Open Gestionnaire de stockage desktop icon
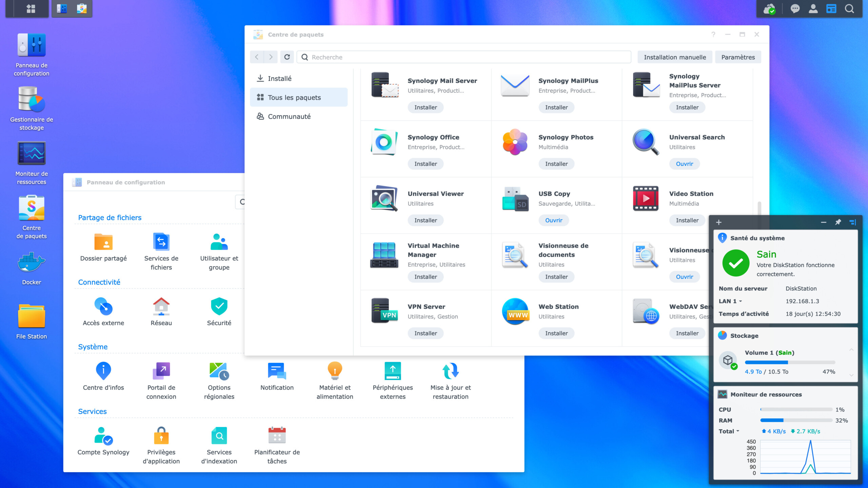 pos(32,108)
